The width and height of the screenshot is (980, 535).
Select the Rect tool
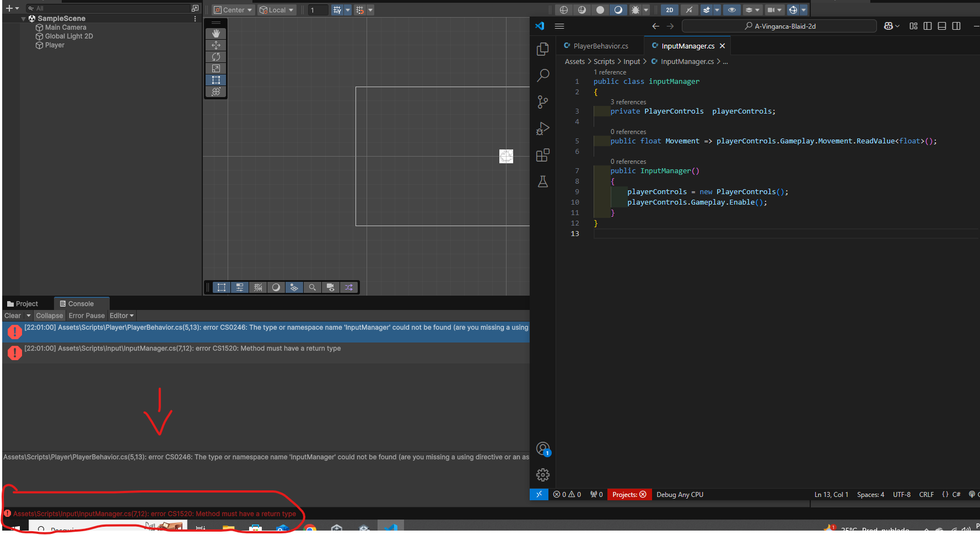[x=216, y=80]
